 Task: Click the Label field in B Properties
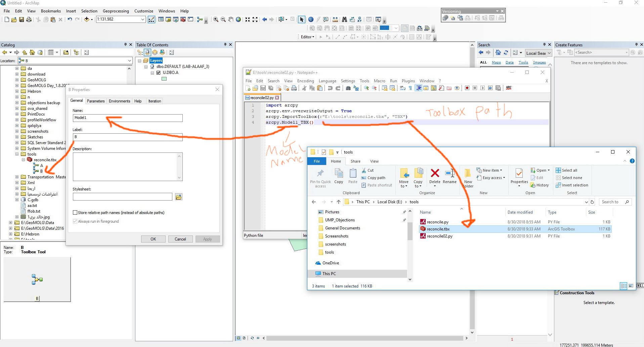(128, 137)
